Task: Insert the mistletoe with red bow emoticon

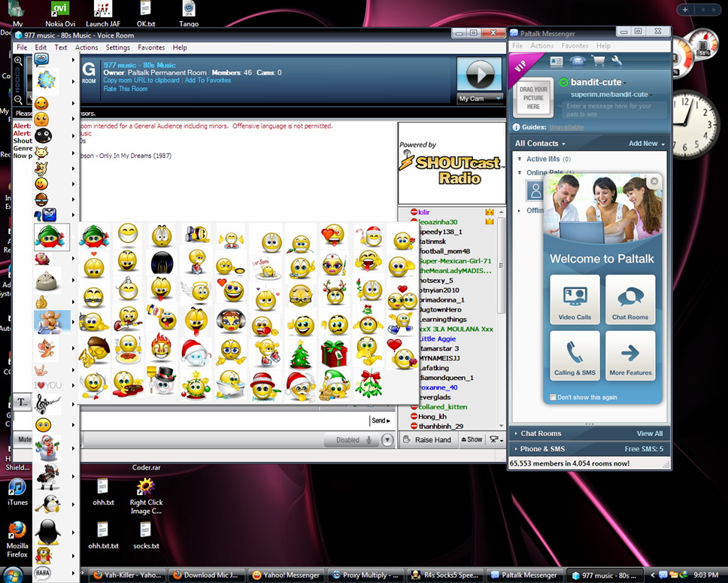Action: [369, 384]
